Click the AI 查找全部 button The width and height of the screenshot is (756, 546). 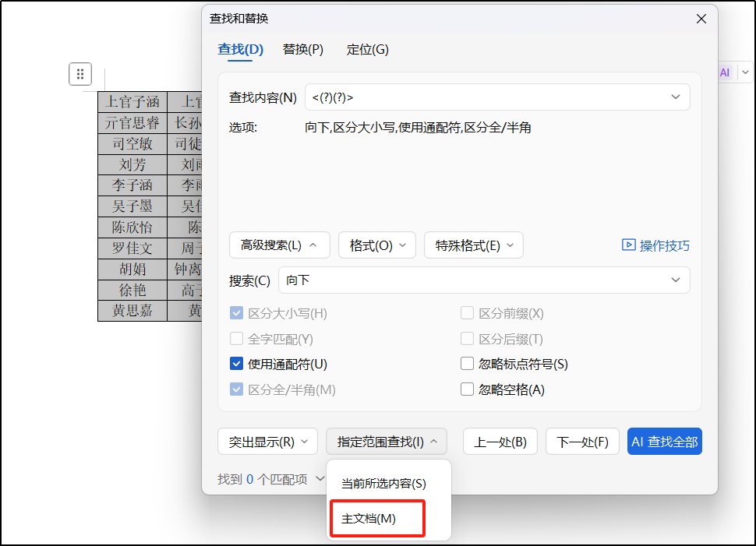664,441
